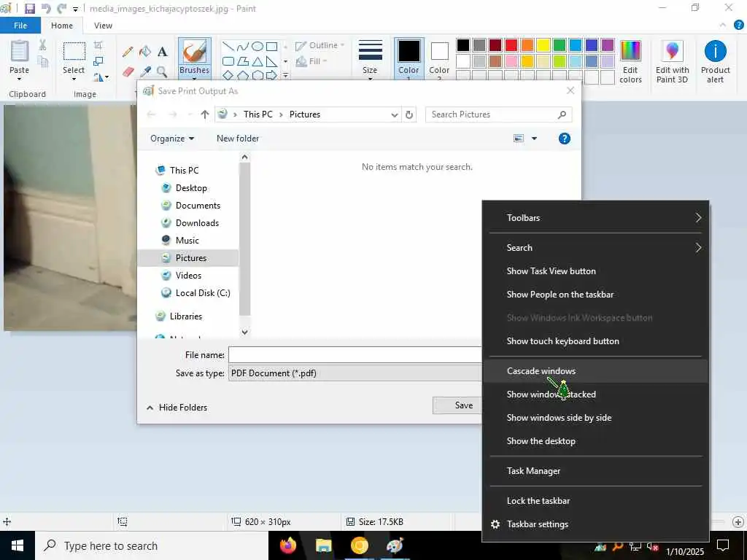Click the Search Pictures box

coord(498,114)
